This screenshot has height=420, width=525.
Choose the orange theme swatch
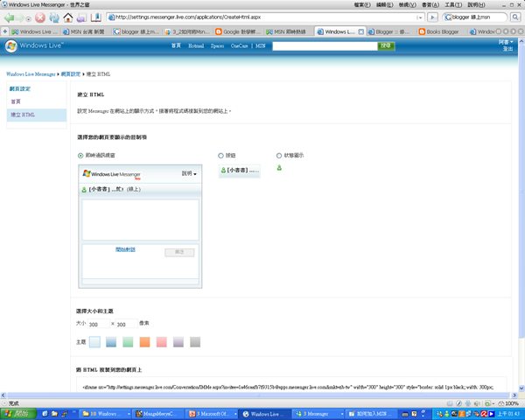144,342
